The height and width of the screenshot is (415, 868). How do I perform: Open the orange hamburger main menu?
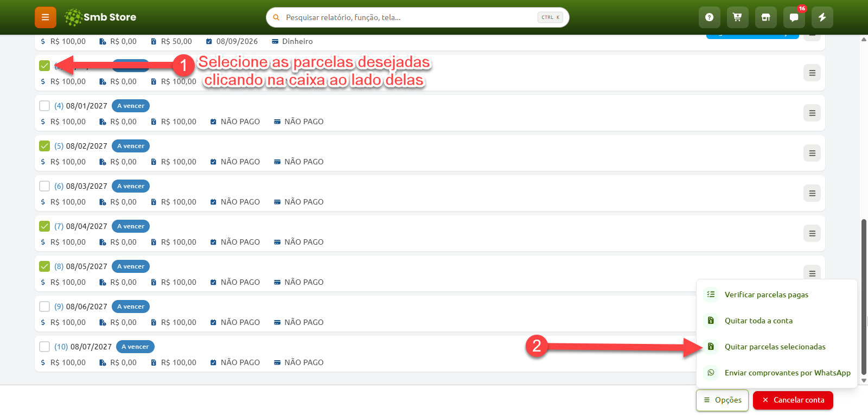pyautogui.click(x=46, y=17)
